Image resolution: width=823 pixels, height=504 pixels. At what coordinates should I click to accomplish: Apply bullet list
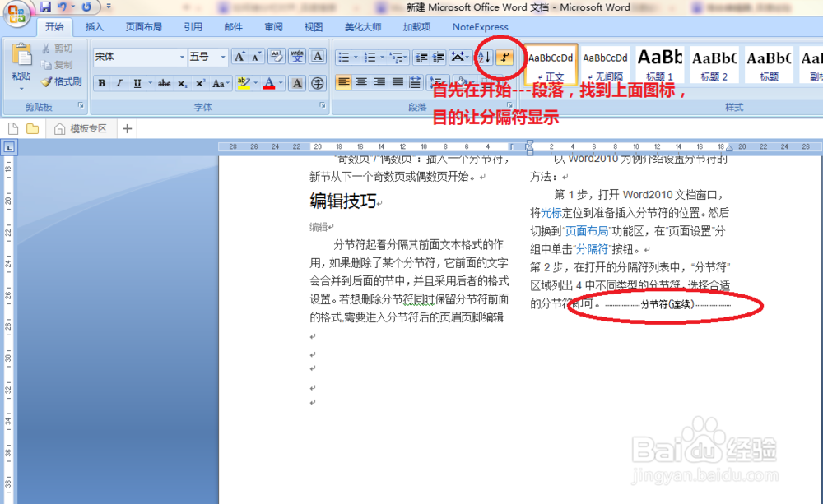(344, 57)
